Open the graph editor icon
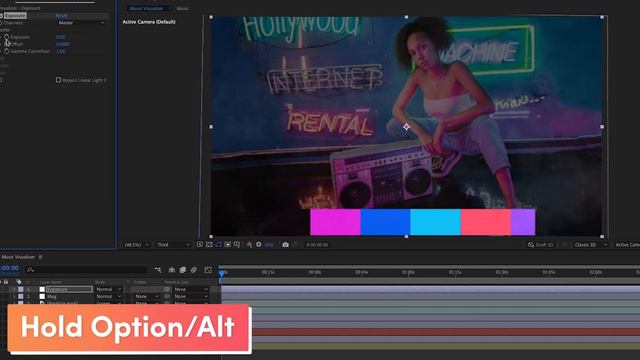640x360 pixels. [x=208, y=270]
